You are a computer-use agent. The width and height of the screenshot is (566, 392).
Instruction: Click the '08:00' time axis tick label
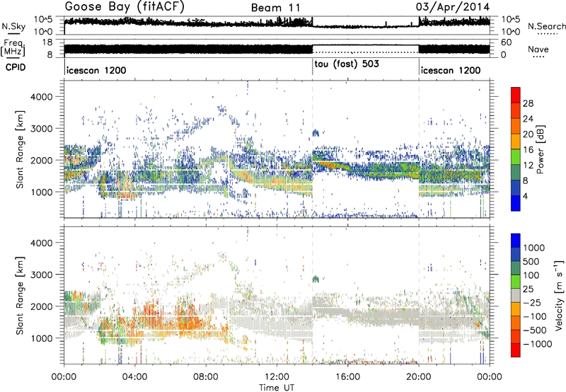tap(206, 377)
